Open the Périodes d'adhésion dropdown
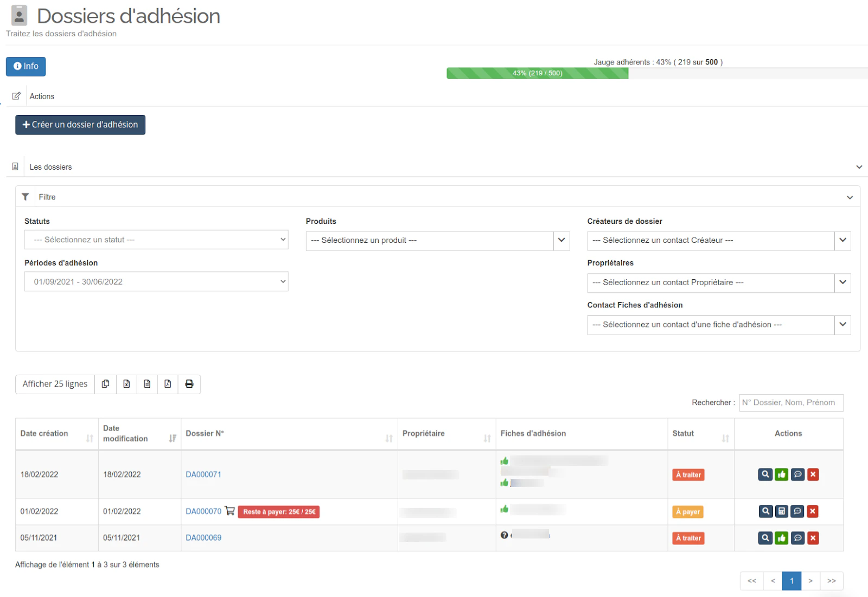This screenshot has width=868, height=597. [x=156, y=281]
